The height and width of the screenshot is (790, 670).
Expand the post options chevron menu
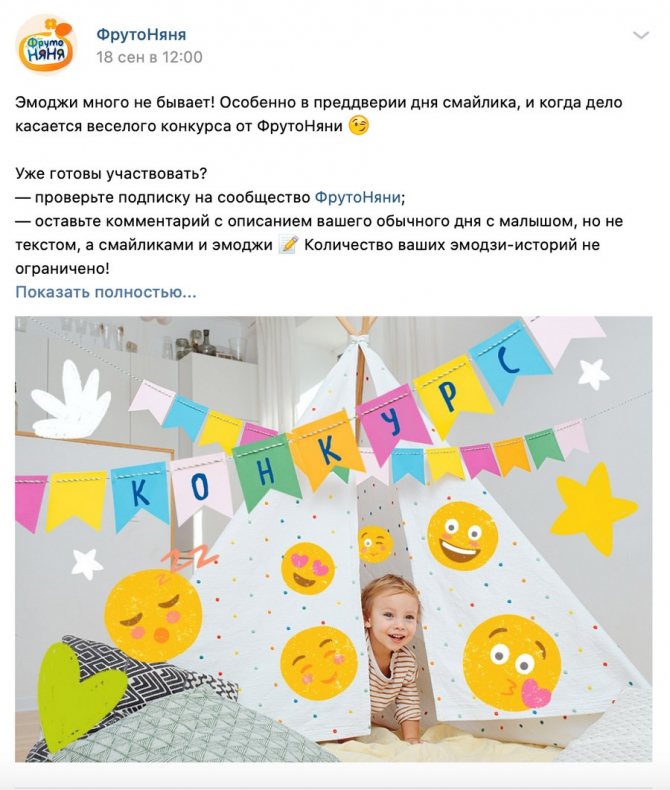640,35
